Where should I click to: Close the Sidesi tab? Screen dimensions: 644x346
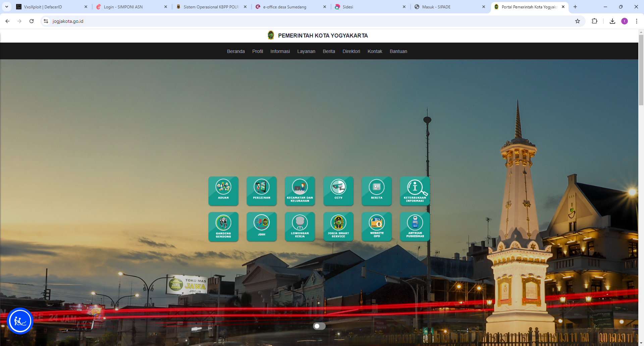[404, 7]
